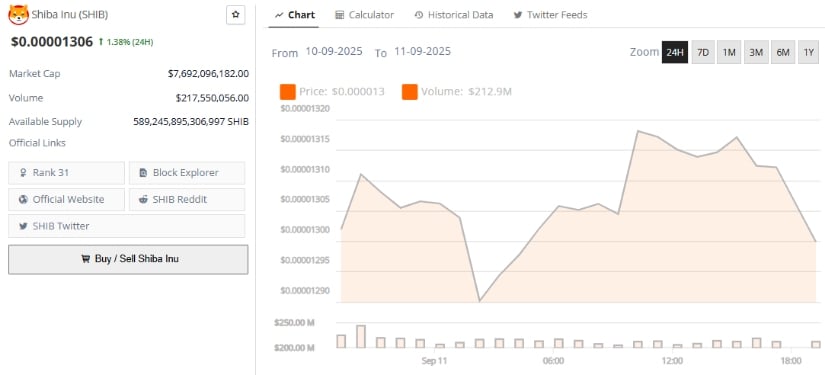Viewport: 825px width, 375px height.
Task: Click the Shiba Inu coin logo
Action: click(x=18, y=15)
